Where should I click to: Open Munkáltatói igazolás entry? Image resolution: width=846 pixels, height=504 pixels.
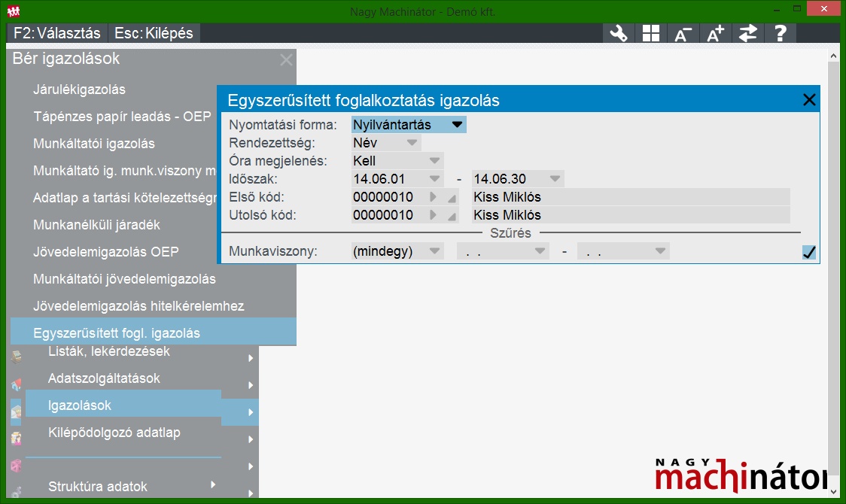click(x=94, y=144)
